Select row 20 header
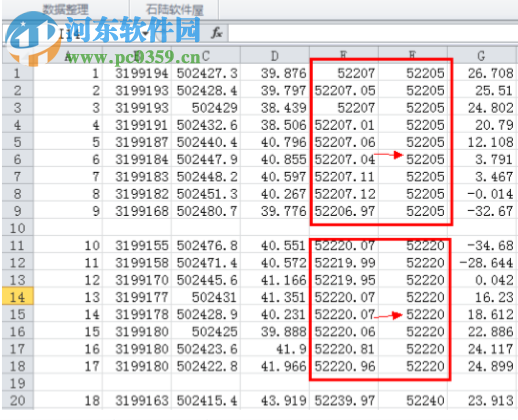The height and width of the screenshot is (420, 518). (18, 400)
